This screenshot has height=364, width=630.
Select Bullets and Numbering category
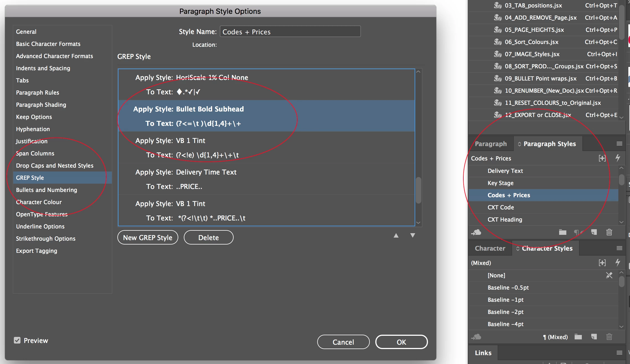(x=47, y=190)
